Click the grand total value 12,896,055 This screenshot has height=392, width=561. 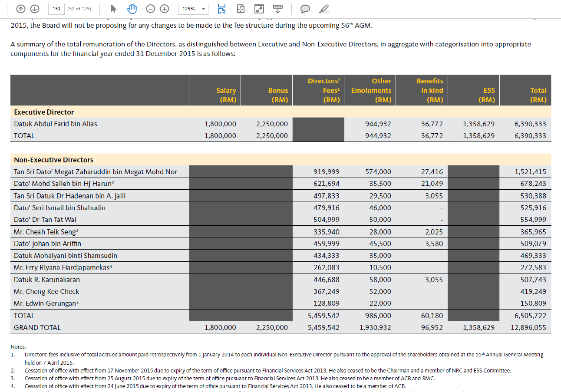pos(528,327)
